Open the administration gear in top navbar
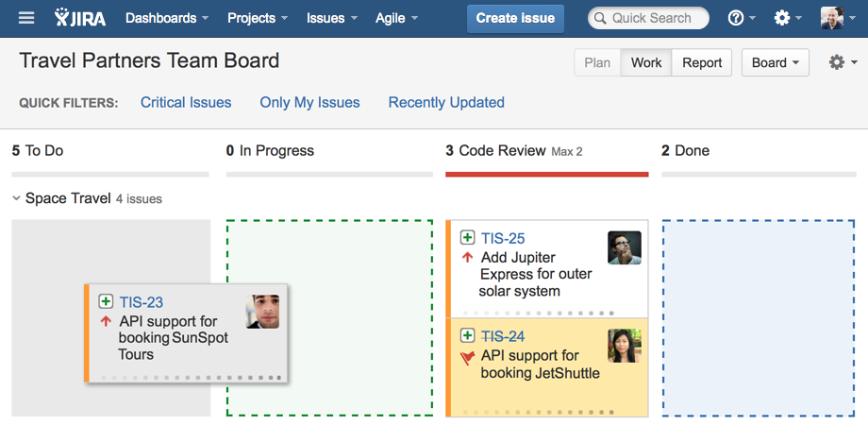 click(x=781, y=18)
